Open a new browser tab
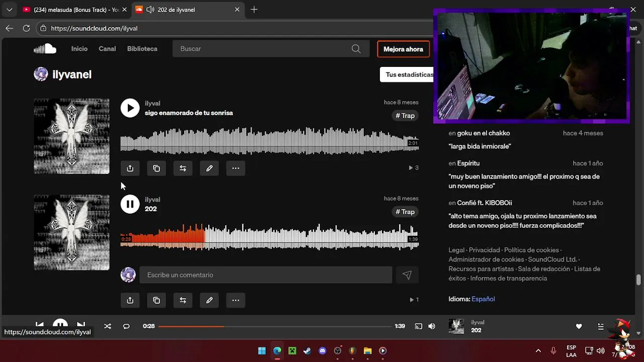The height and width of the screenshot is (362, 644). coord(254,10)
